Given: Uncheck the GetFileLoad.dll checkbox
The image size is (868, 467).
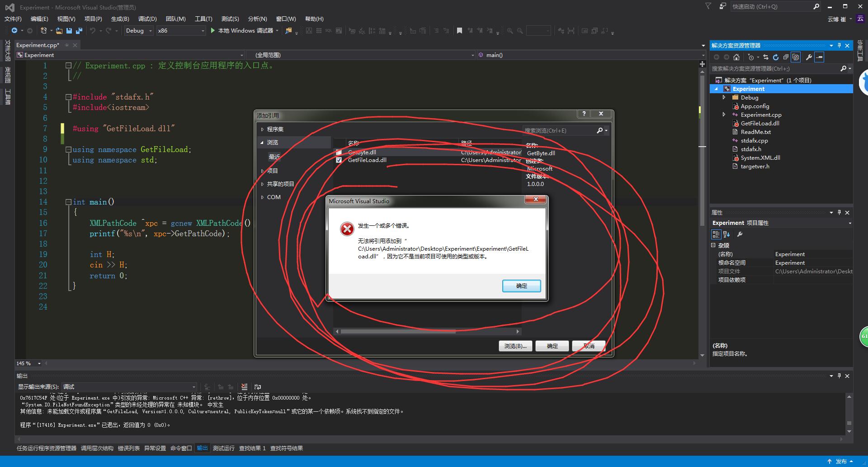Looking at the screenshot, I should pyautogui.click(x=339, y=160).
